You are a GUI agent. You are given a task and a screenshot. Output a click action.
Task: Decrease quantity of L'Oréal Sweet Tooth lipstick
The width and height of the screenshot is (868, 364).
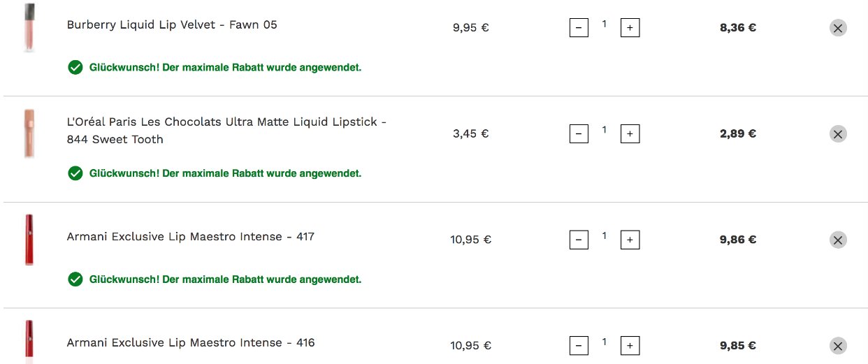pos(579,134)
